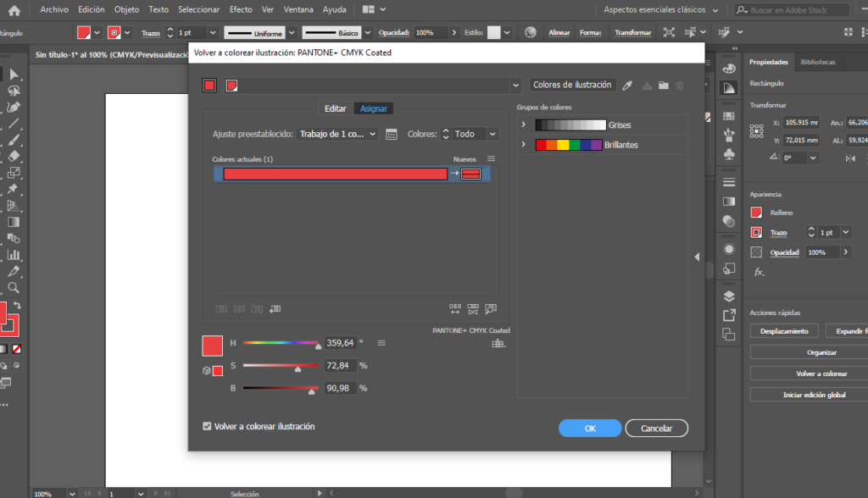Select the Line Segment tool
Image resolution: width=868 pixels, height=498 pixels.
14,124
